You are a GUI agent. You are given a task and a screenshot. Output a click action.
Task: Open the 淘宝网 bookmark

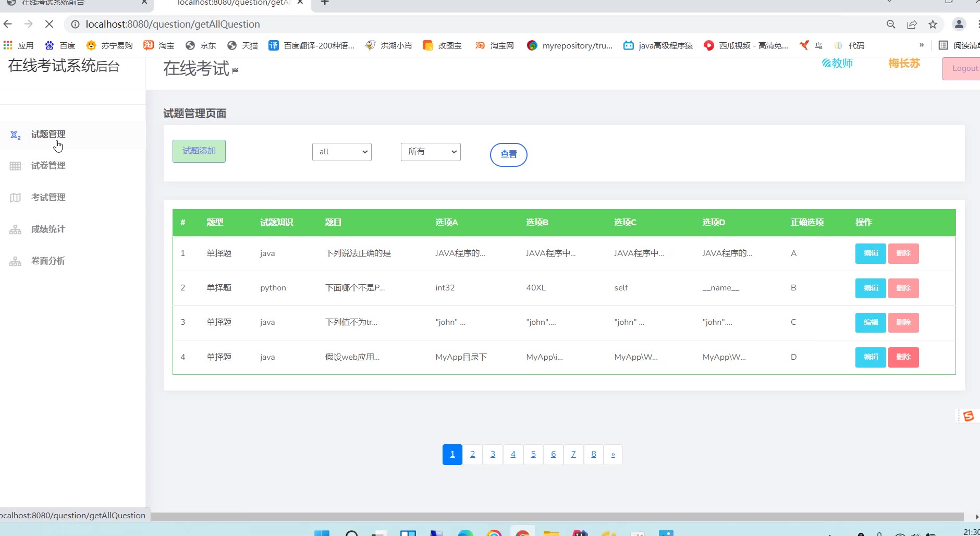click(495, 45)
